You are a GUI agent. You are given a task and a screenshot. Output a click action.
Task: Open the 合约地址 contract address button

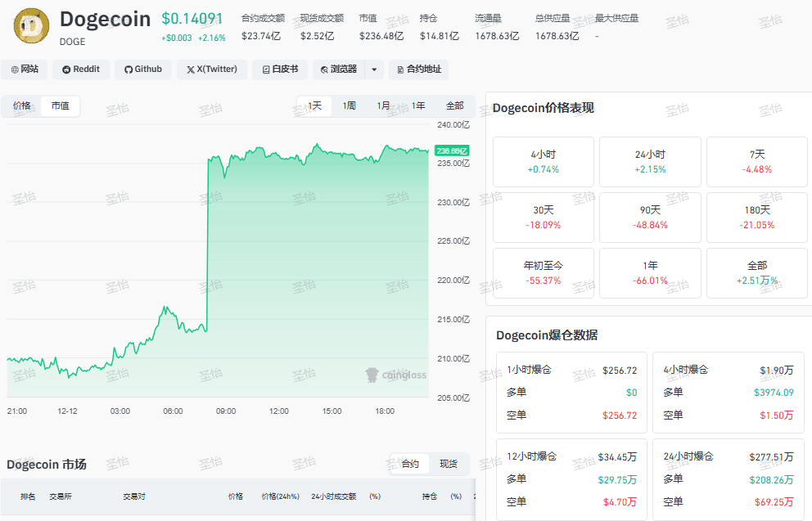[418, 70]
